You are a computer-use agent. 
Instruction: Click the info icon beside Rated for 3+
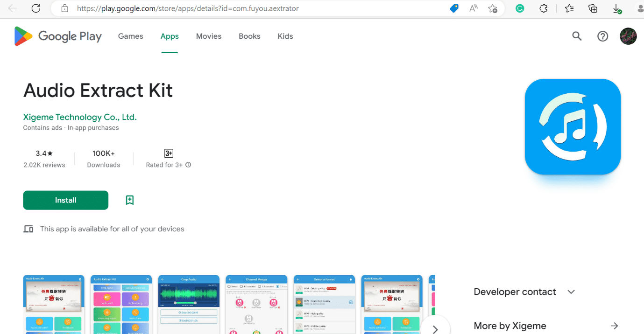point(188,165)
